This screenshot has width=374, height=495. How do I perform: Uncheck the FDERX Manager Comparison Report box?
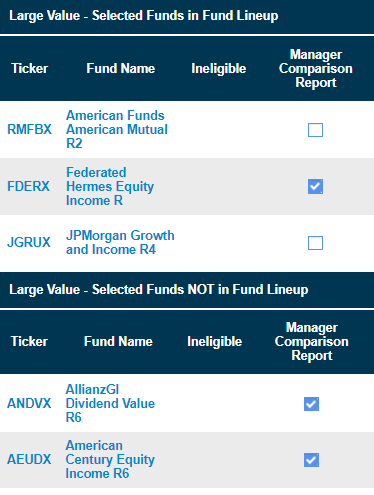315,186
